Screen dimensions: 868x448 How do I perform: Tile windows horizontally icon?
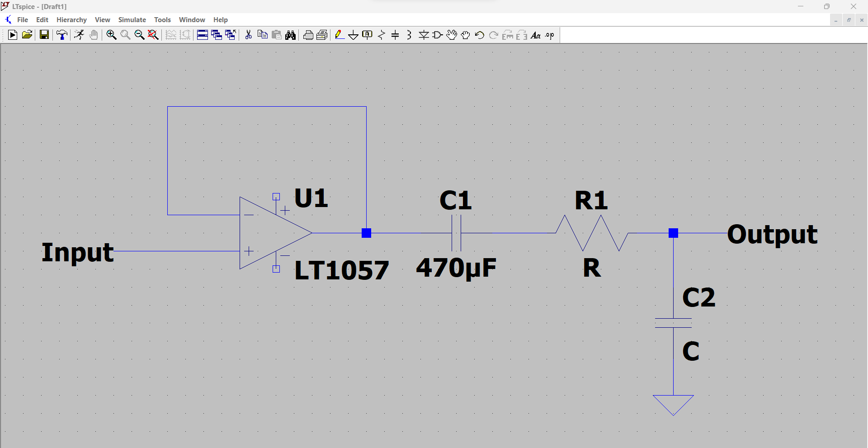pos(203,35)
